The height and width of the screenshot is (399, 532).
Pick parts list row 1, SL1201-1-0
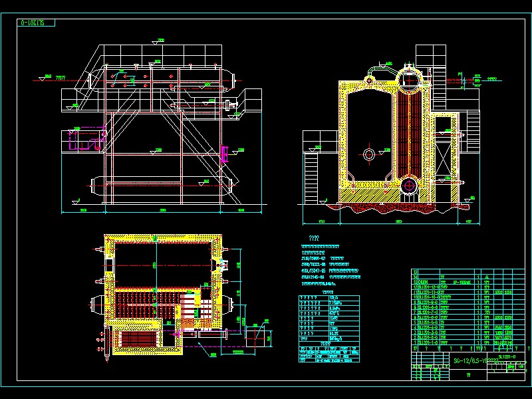[x=468, y=342]
